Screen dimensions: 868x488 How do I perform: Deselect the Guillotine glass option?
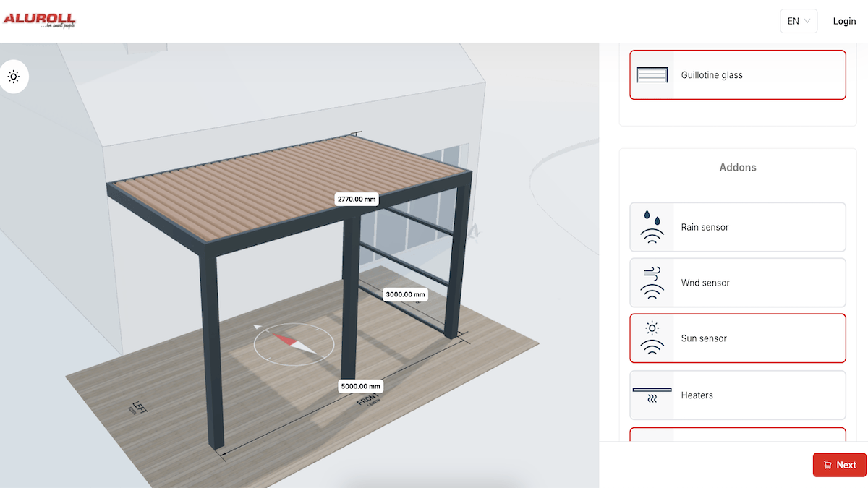(x=738, y=74)
